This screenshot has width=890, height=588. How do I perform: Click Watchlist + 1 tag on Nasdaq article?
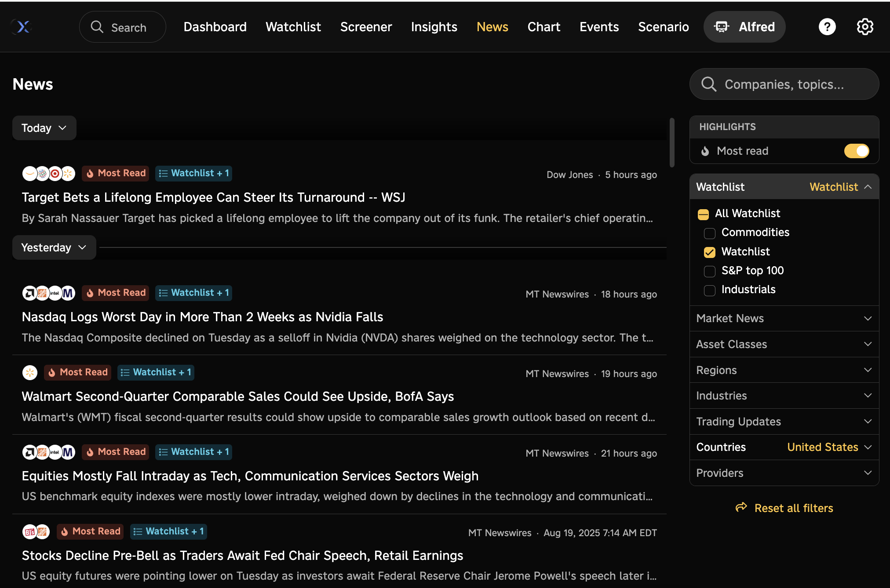tap(193, 293)
